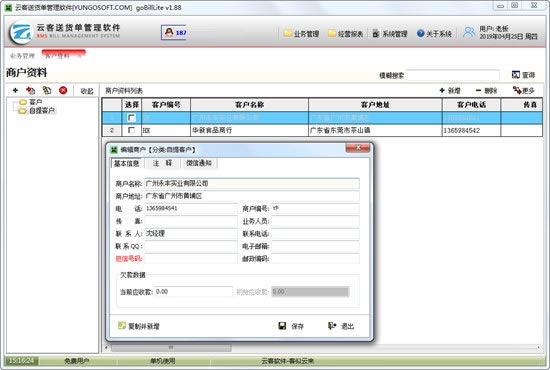Image resolution: width=550 pixels, height=370 pixels.
Task: Tick the checkbox in the highlighted first row
Action: pos(132,118)
